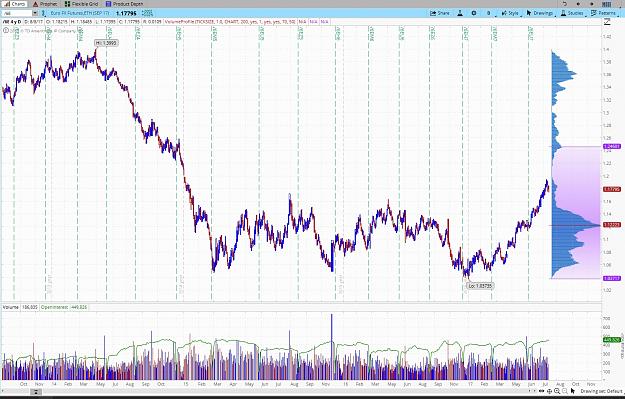This screenshot has height=399, width=625.
Task: Click the Patterns icon
Action: [594, 13]
